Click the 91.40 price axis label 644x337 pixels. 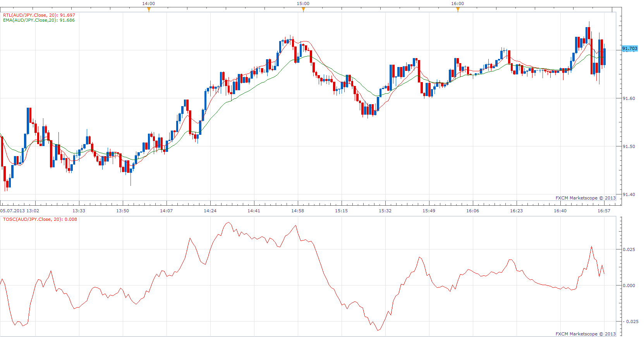click(x=629, y=194)
